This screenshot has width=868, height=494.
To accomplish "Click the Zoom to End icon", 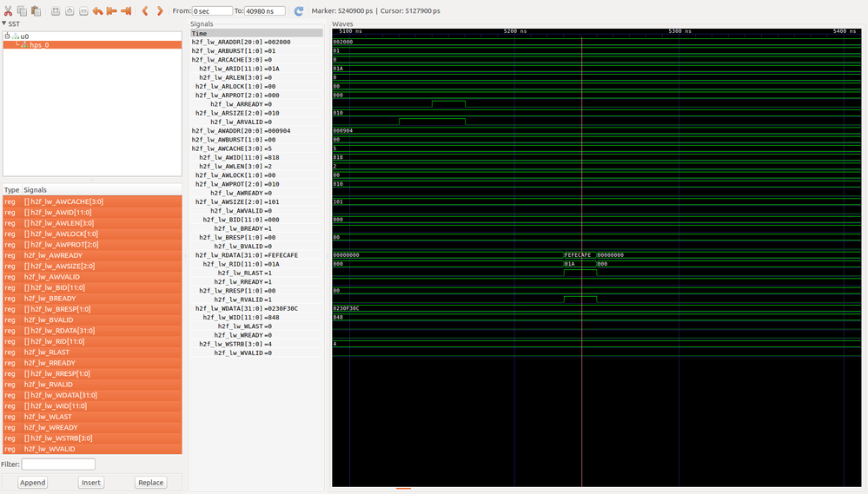I will point(126,11).
